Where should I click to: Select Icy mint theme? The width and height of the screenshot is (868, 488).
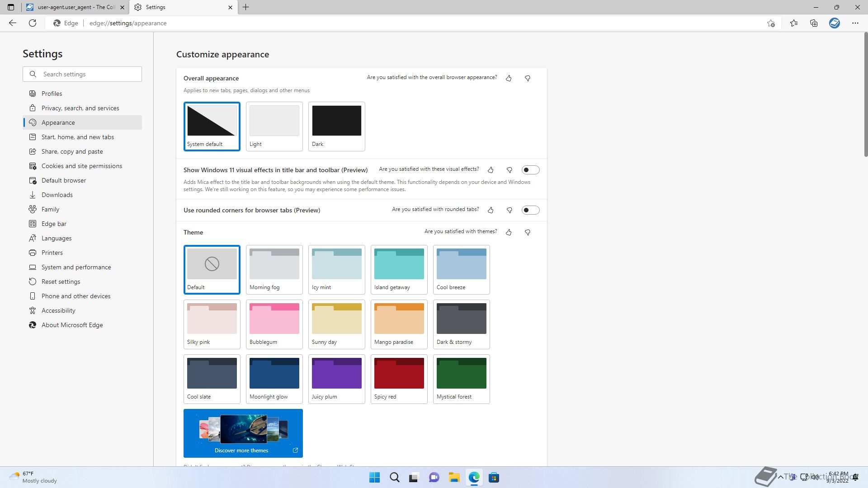337,270
